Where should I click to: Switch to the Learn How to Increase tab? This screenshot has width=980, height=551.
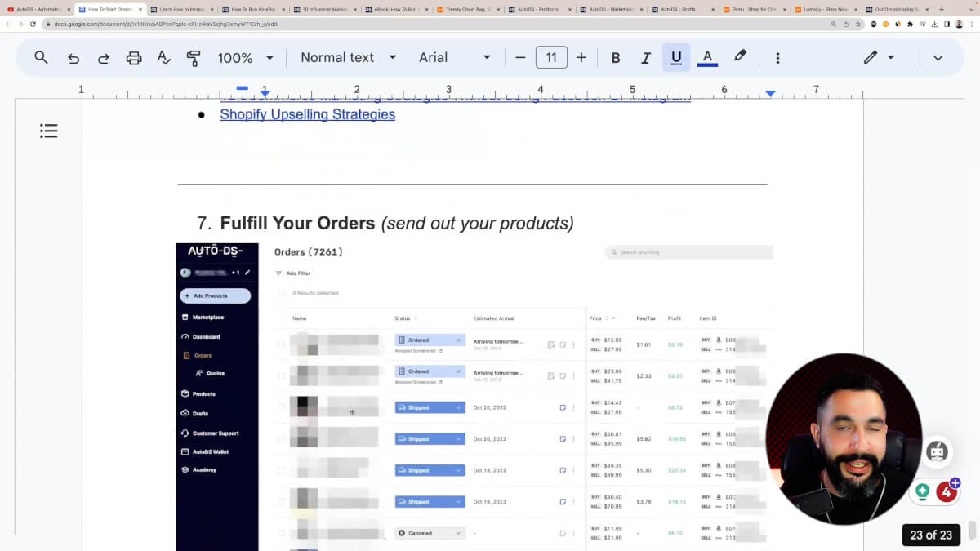(181, 10)
